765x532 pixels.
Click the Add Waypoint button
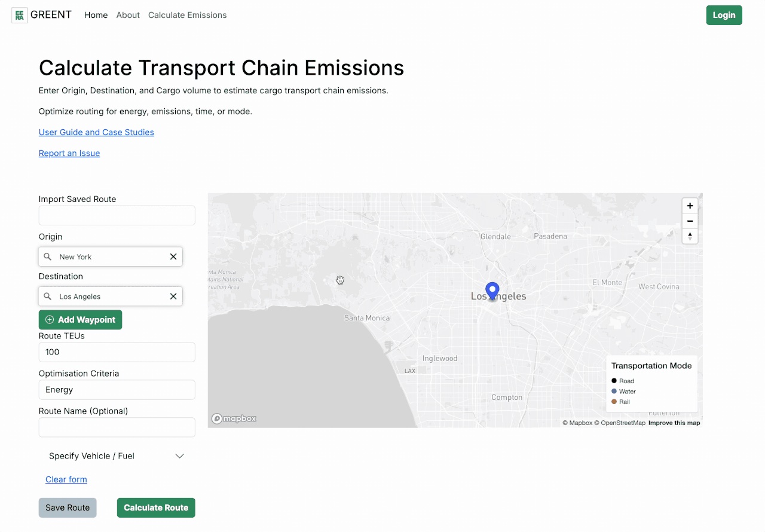[80, 320]
